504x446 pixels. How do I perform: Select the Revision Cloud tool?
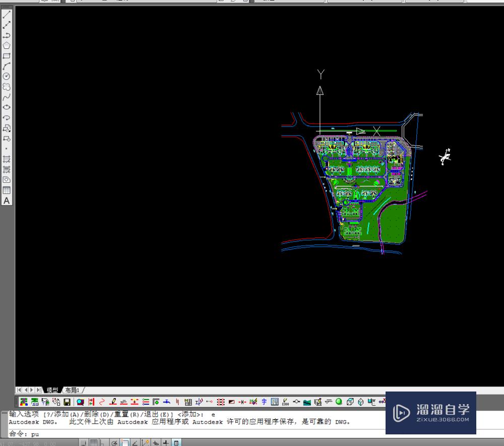(7, 87)
